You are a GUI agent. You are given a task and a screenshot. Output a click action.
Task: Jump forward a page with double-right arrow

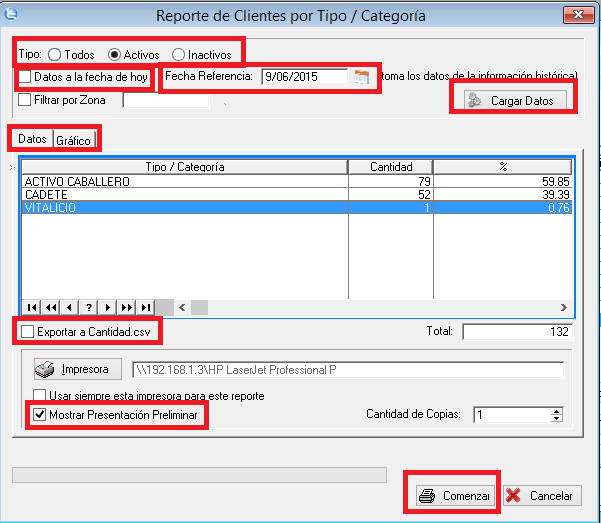pyautogui.click(x=127, y=307)
